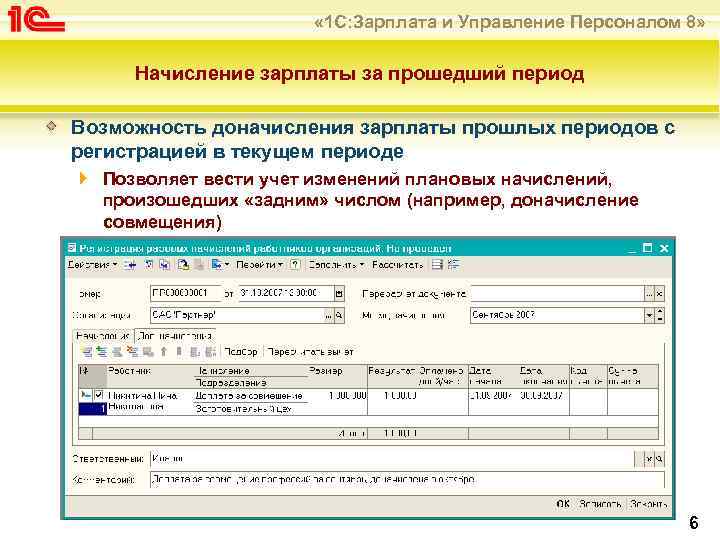Viewport: 720px width, 540px height.
Task: Click the OK button
Action: pos(563,504)
